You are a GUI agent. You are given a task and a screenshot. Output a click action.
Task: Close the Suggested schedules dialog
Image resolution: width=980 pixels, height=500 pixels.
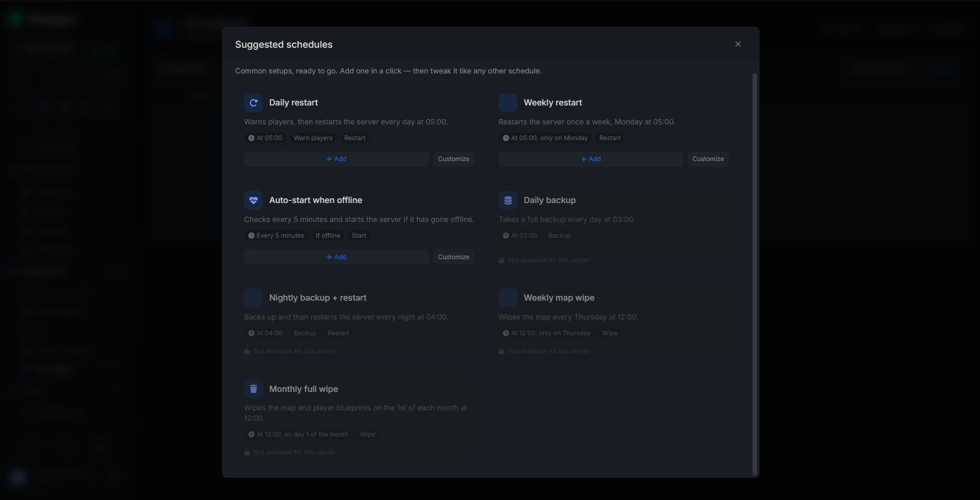pyautogui.click(x=738, y=44)
